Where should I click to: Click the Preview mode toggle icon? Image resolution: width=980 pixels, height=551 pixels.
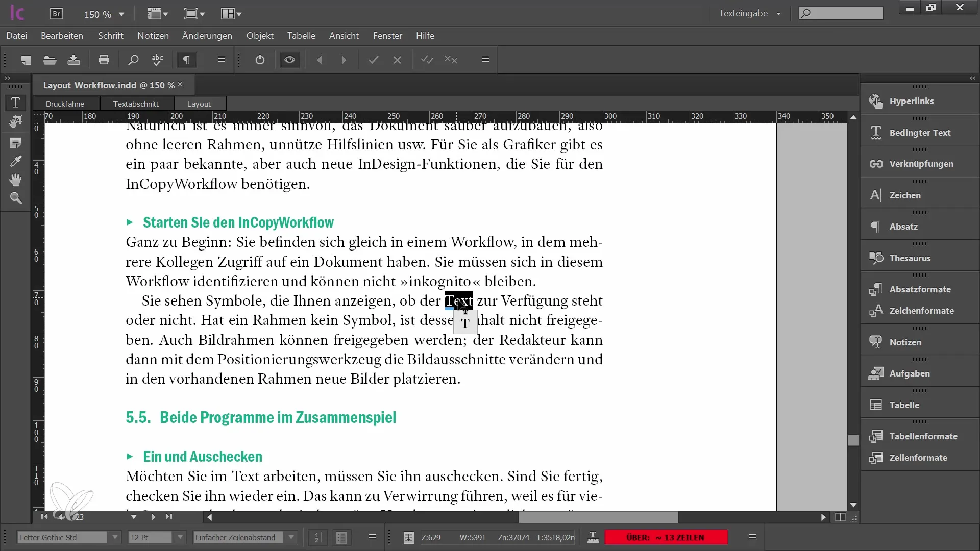pyautogui.click(x=289, y=60)
